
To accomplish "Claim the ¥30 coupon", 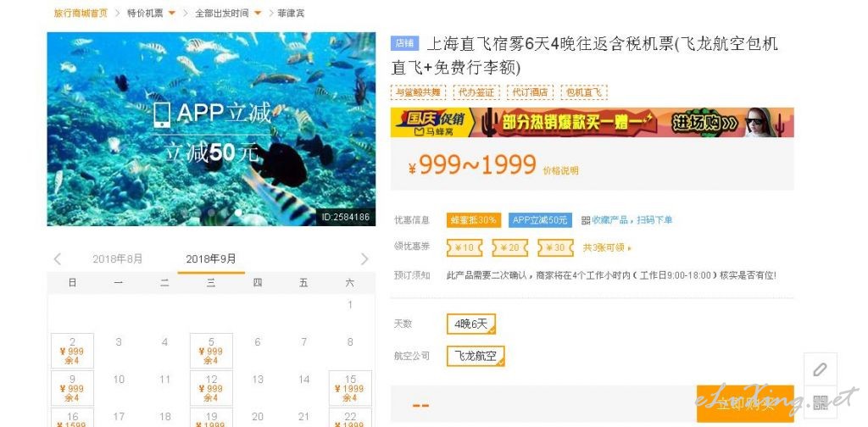I will tap(555, 247).
